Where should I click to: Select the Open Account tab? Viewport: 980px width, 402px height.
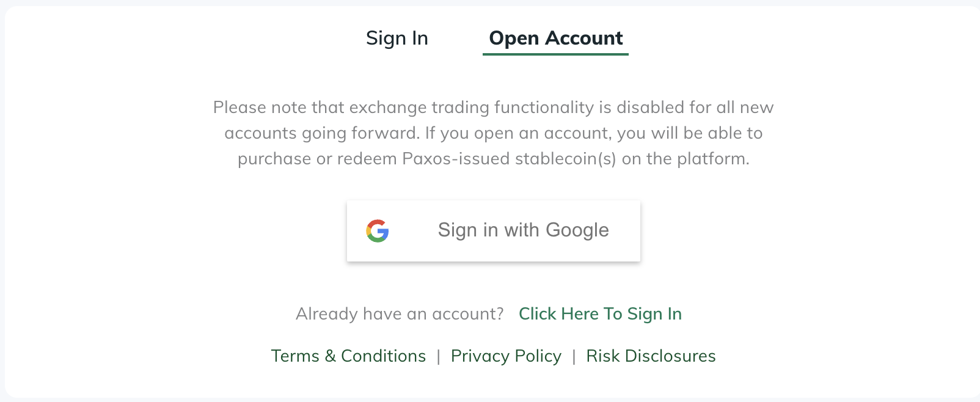(x=555, y=38)
